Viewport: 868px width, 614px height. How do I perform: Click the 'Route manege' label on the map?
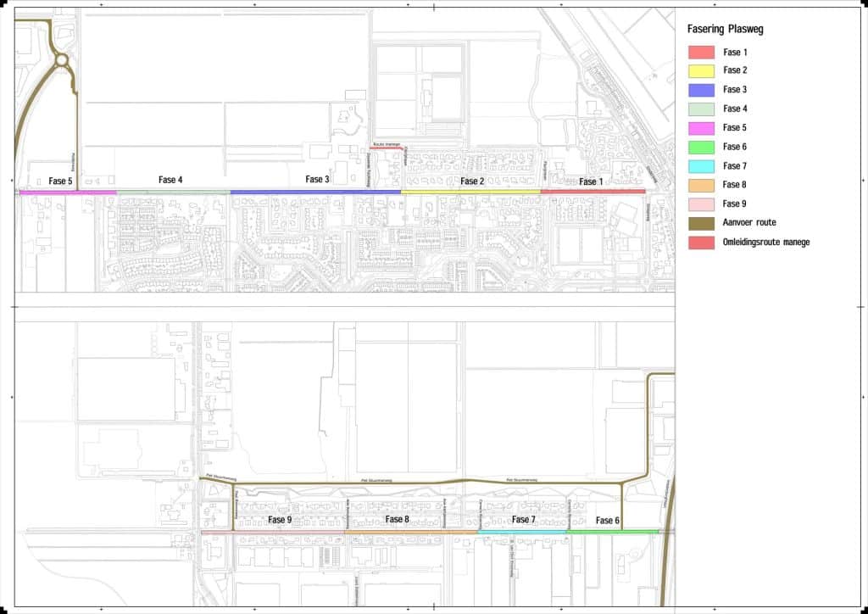387,144
